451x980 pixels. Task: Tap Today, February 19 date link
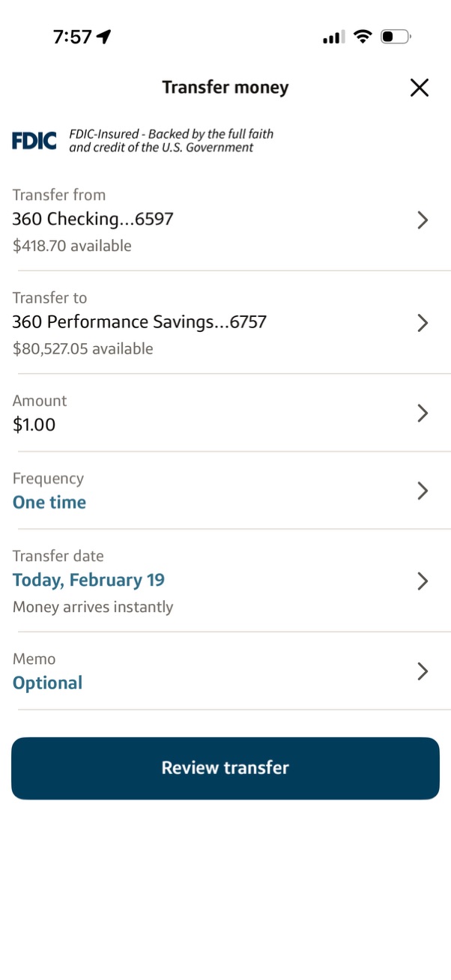[88, 579]
